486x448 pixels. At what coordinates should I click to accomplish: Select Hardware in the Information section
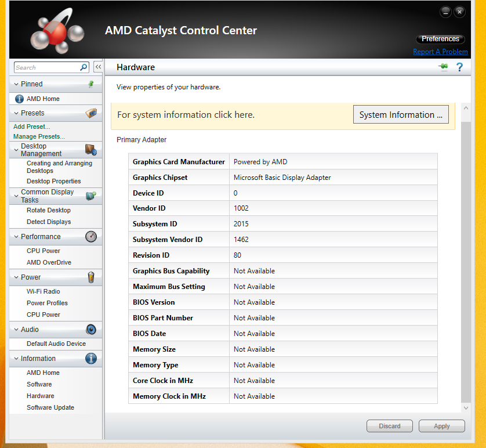pos(40,396)
